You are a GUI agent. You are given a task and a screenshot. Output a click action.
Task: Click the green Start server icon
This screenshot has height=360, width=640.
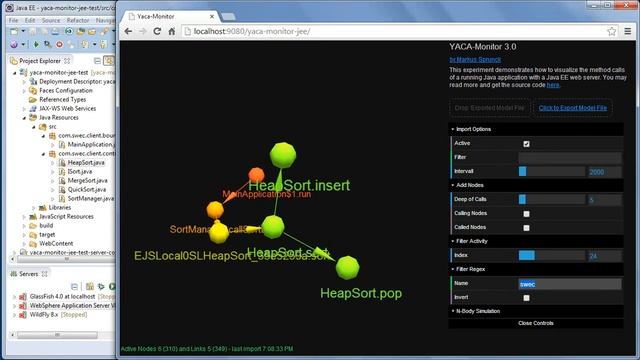point(112,287)
